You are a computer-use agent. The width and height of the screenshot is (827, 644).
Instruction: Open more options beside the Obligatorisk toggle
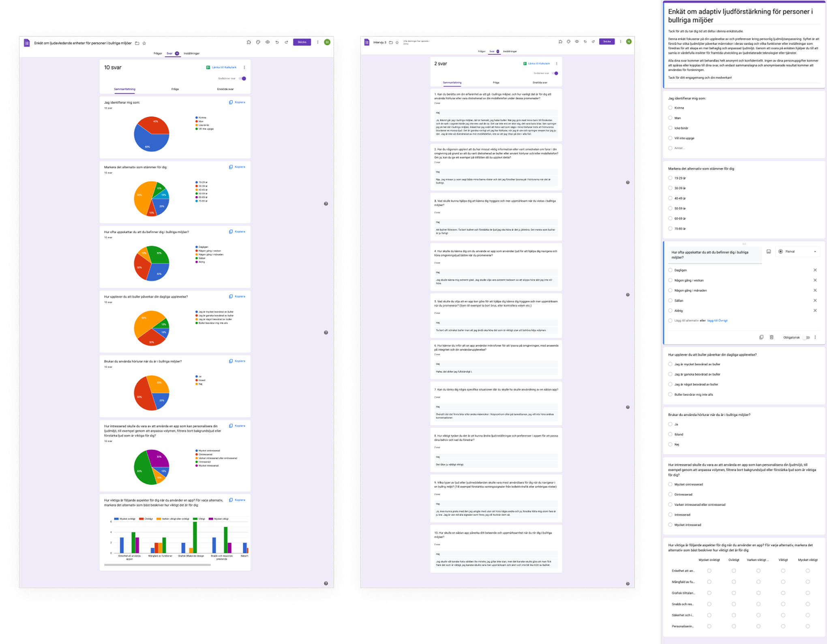[815, 337]
